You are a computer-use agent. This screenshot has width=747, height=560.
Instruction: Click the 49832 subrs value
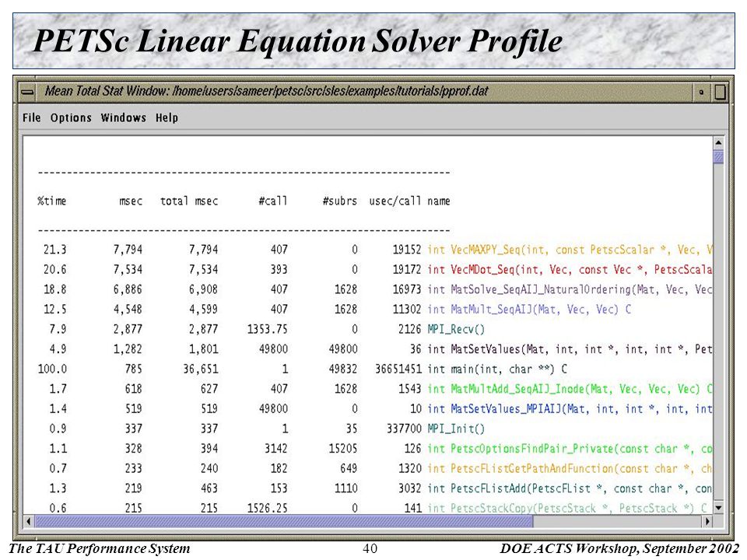pos(343,369)
